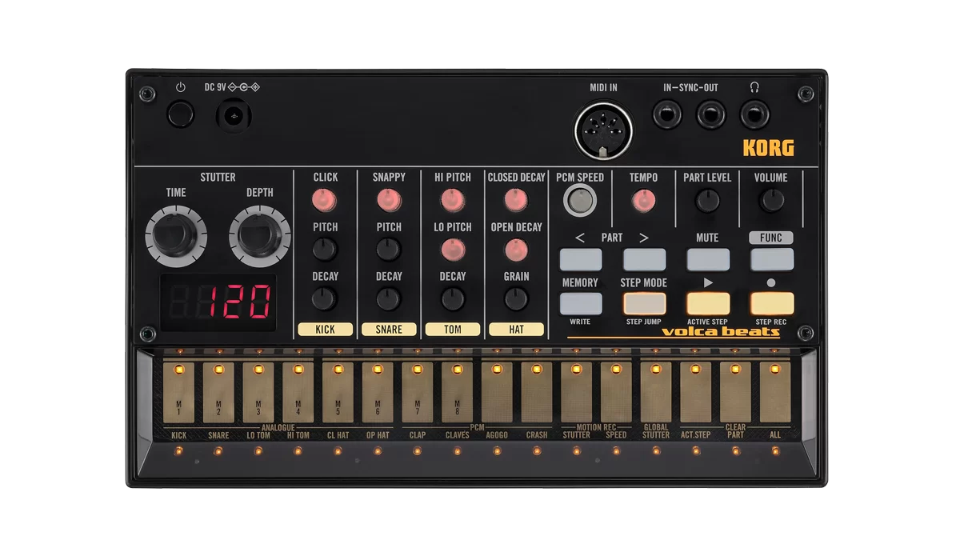Click the PART LEVEL knob

tap(707, 201)
